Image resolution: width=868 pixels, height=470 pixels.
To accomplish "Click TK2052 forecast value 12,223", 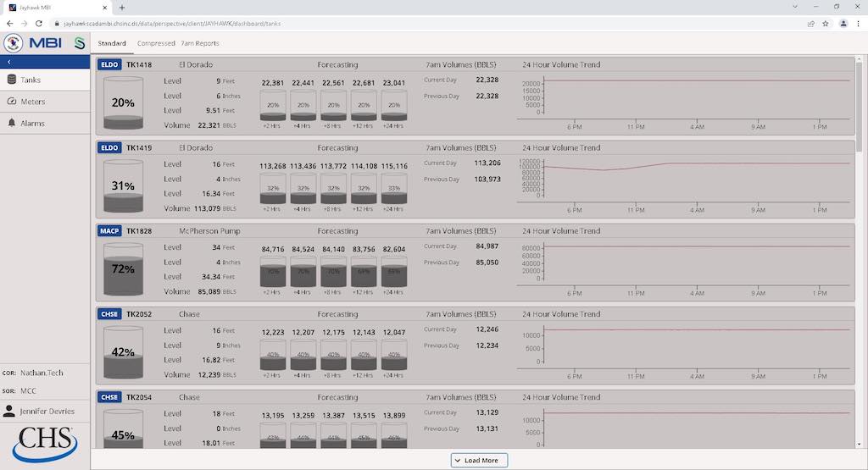I will pyautogui.click(x=273, y=332).
